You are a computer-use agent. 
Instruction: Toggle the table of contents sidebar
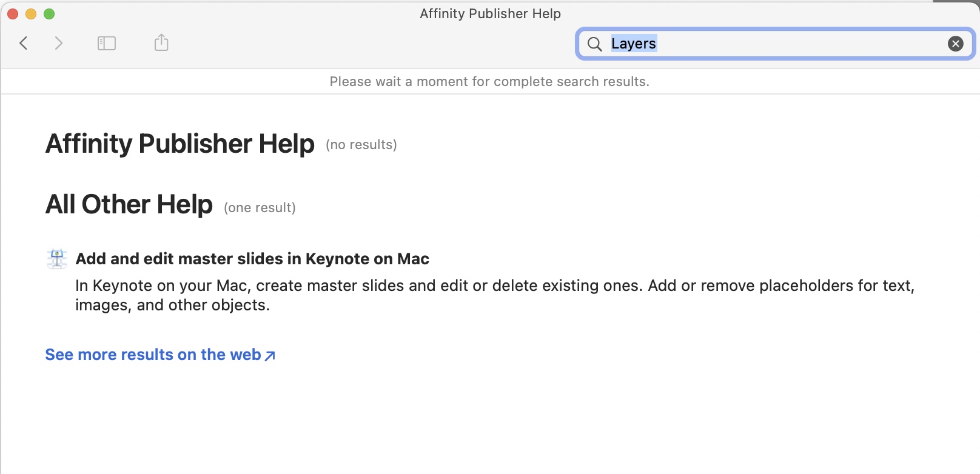[x=107, y=43]
